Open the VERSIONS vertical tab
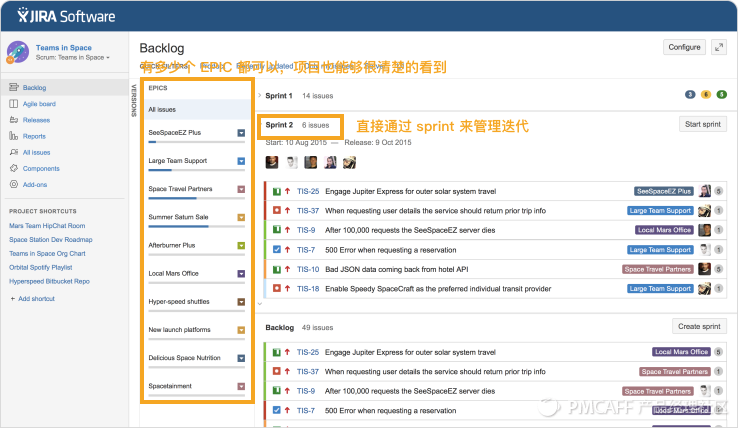 point(134,101)
